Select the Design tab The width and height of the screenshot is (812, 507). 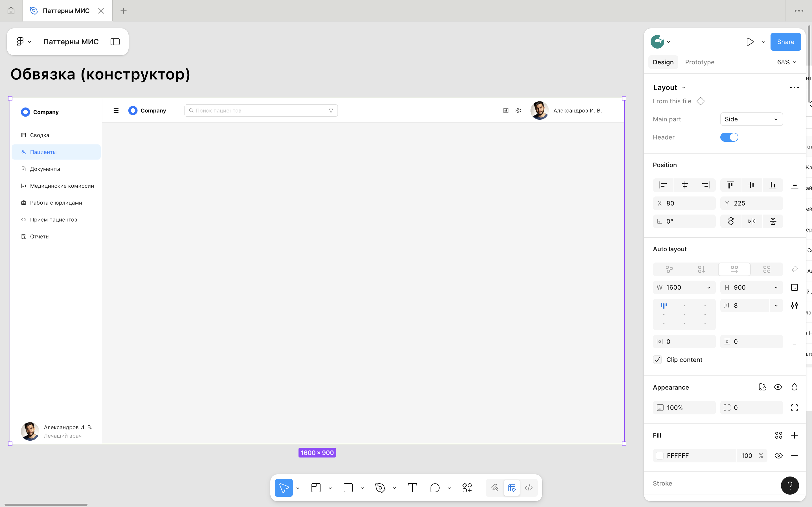coord(663,62)
